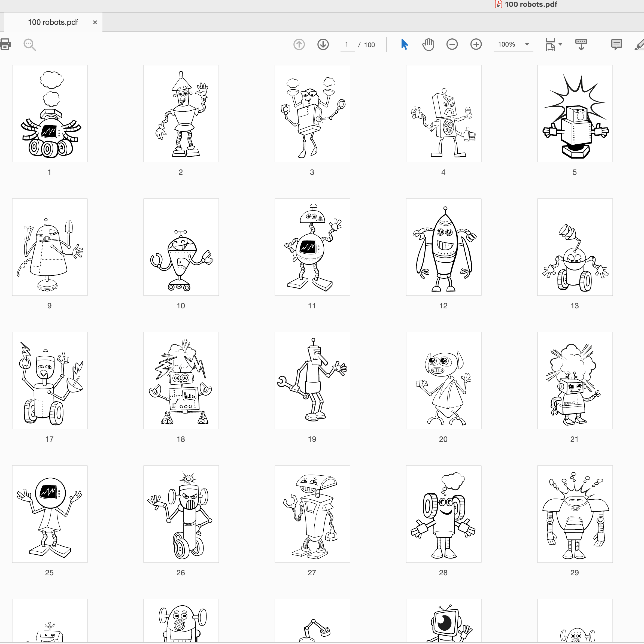Select the page 12 rocket robot thumbnail
The width and height of the screenshot is (644, 644).
pyautogui.click(x=443, y=247)
